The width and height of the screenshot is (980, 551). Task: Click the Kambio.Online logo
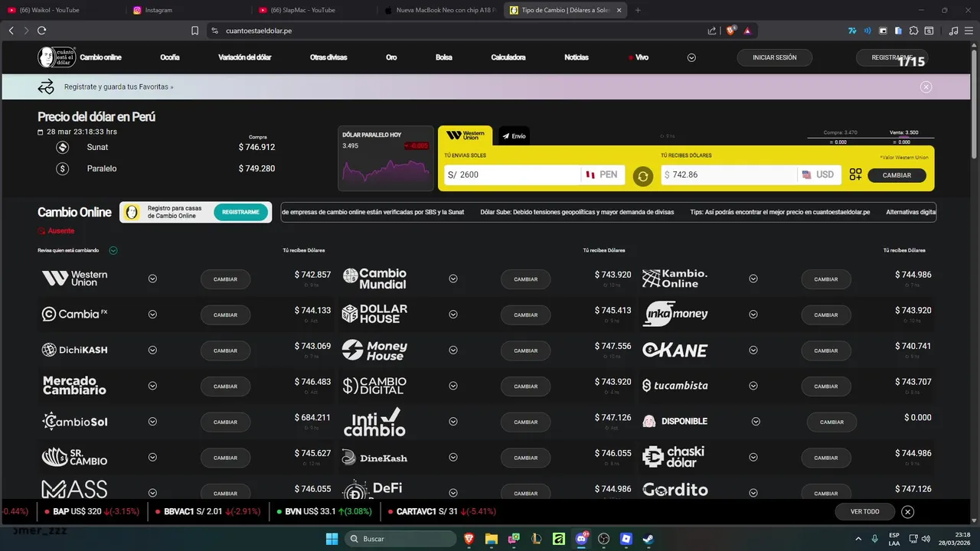675,279
